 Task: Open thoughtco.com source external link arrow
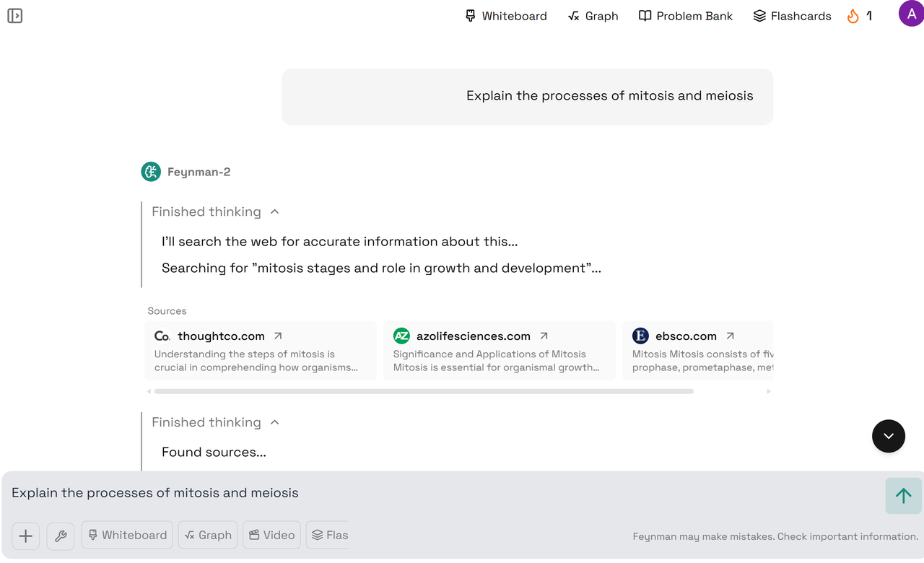click(278, 336)
